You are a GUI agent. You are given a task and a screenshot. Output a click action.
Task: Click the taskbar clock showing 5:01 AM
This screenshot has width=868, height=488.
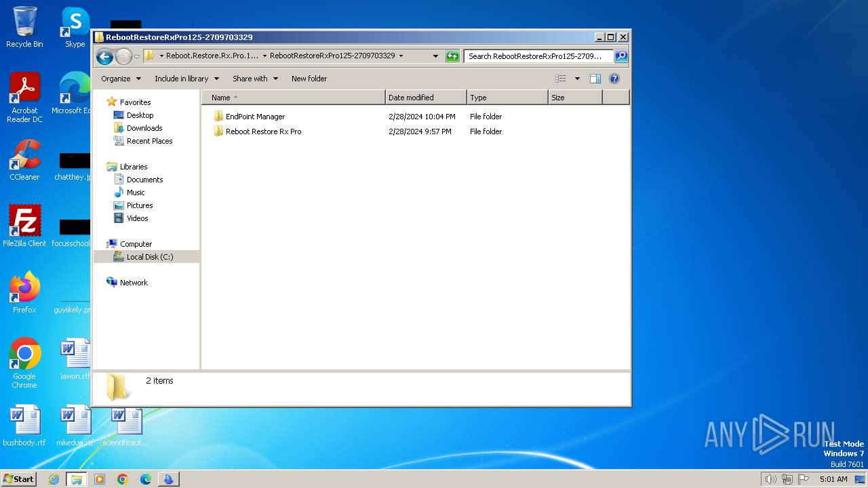pyautogui.click(x=833, y=479)
